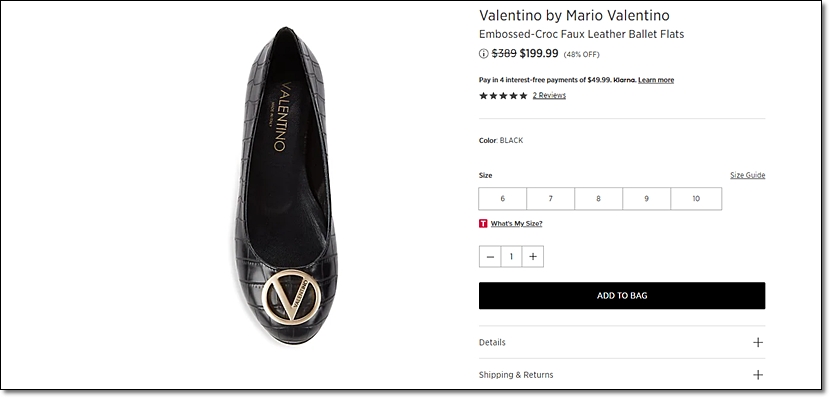Open the 2 Reviews link
The width and height of the screenshot is (830, 398).
[x=549, y=96]
